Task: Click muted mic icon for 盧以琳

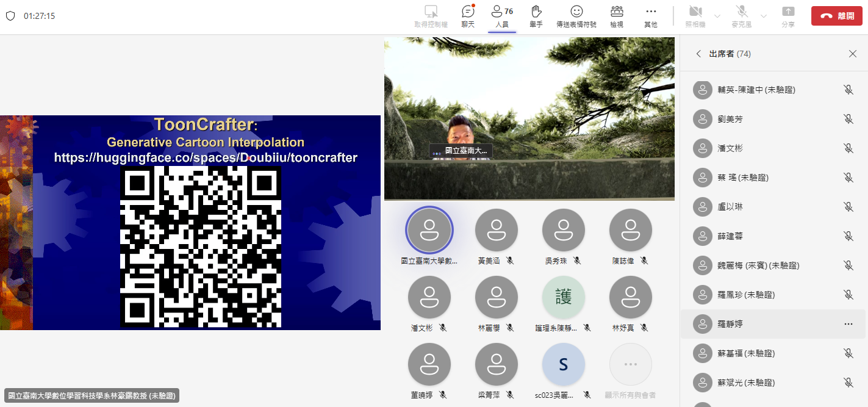Action: 848,207
